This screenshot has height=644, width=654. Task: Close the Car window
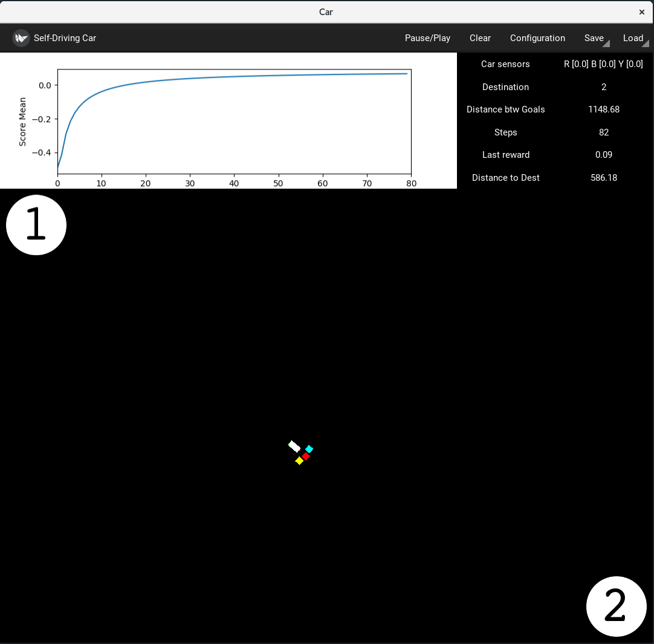pos(641,12)
